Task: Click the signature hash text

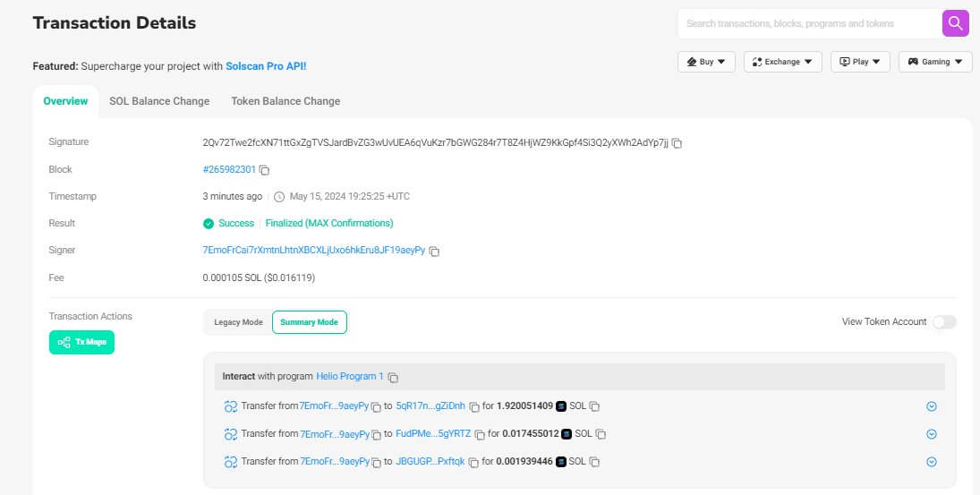Action: [436, 142]
